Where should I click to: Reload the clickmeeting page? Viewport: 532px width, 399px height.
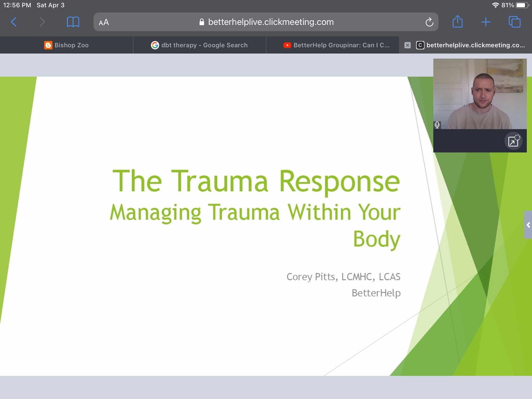click(429, 22)
